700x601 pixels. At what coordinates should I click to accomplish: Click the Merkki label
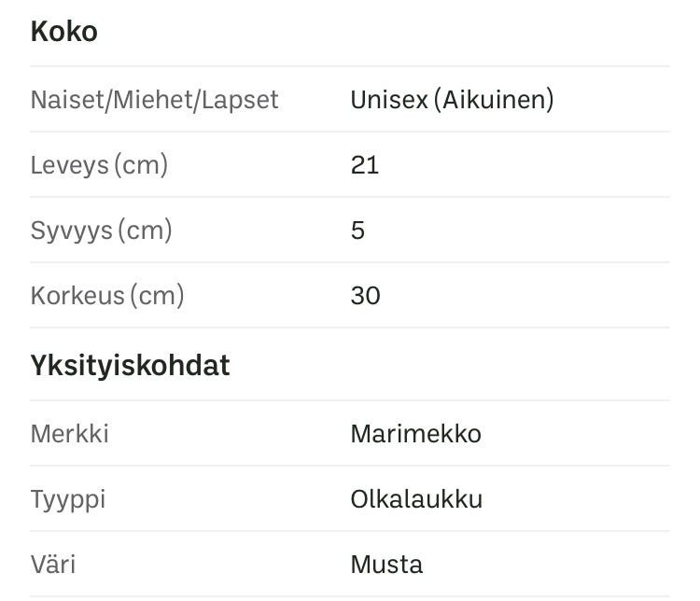point(69,434)
